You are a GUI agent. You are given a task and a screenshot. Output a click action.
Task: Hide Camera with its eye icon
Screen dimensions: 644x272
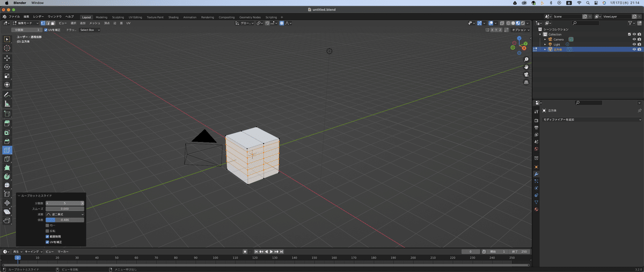click(634, 39)
